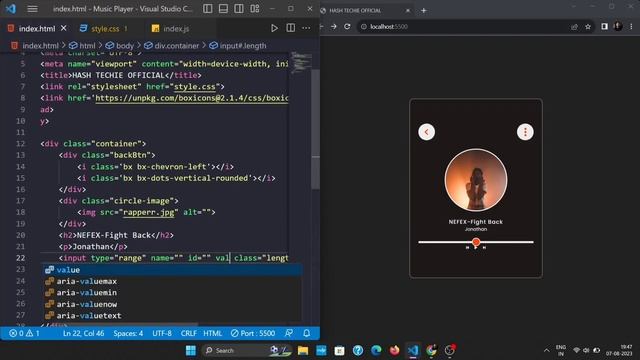Reload the localhost page in browser
The image size is (640, 360).
coord(347,27)
